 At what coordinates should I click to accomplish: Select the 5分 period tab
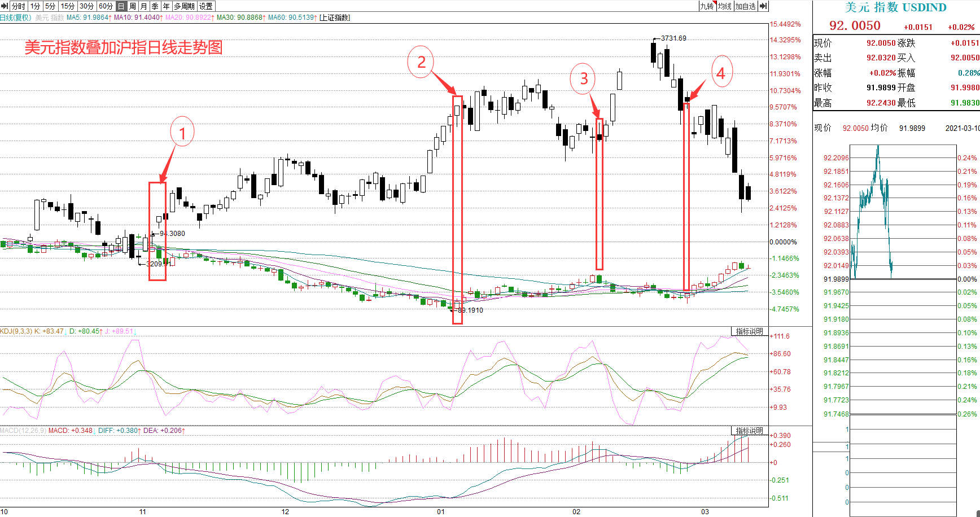pyautogui.click(x=51, y=6)
